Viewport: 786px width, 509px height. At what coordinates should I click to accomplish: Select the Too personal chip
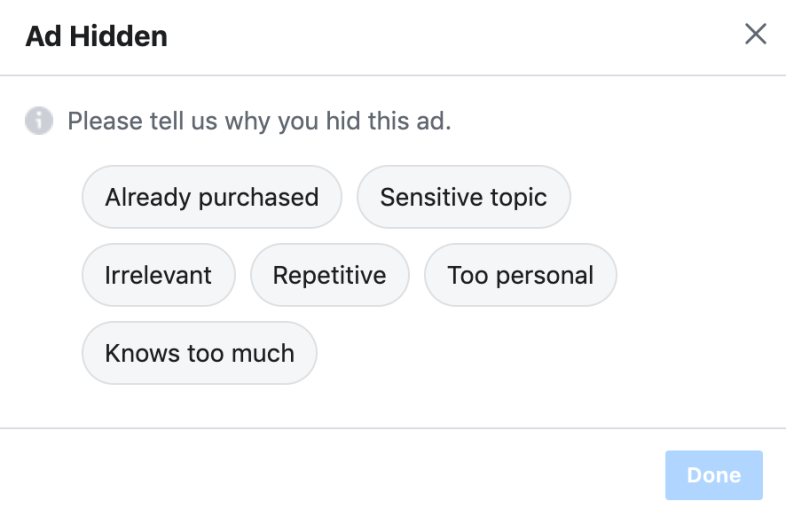tap(520, 275)
